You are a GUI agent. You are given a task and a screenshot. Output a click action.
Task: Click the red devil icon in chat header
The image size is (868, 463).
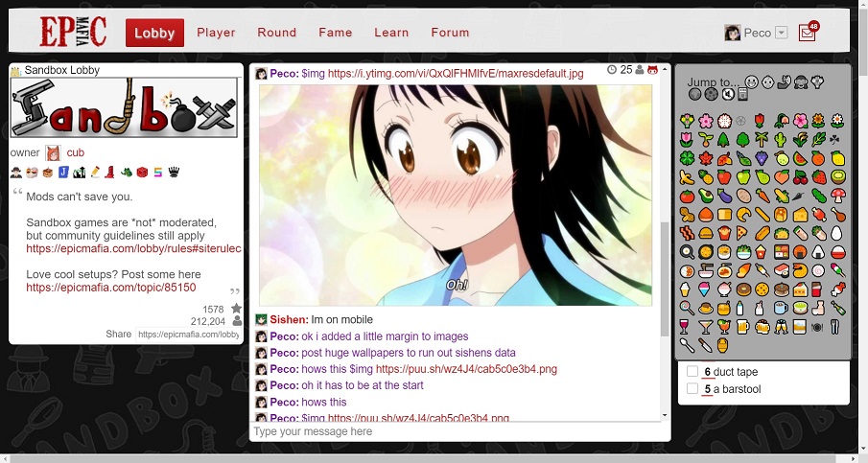pos(652,70)
